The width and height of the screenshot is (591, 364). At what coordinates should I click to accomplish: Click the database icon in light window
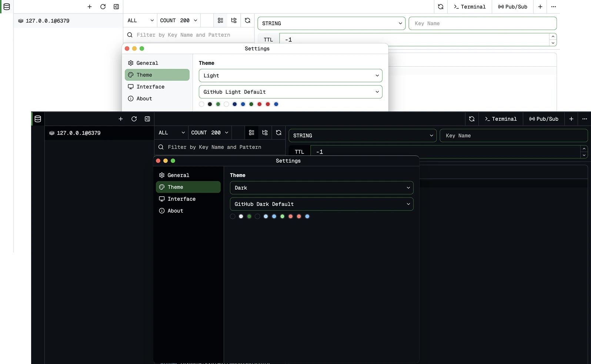point(7,7)
